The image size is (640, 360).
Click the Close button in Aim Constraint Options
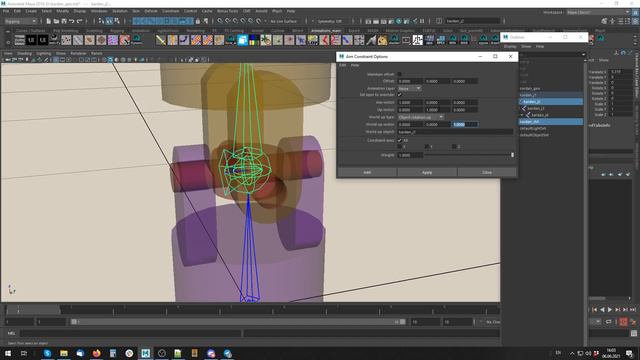tap(487, 172)
